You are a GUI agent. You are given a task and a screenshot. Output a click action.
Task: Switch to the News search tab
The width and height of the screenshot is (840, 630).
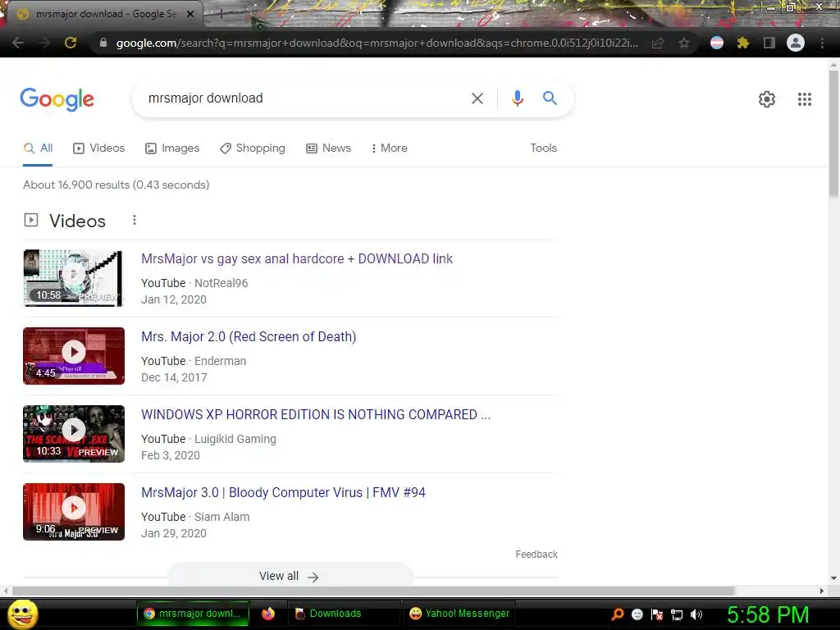pyautogui.click(x=328, y=148)
